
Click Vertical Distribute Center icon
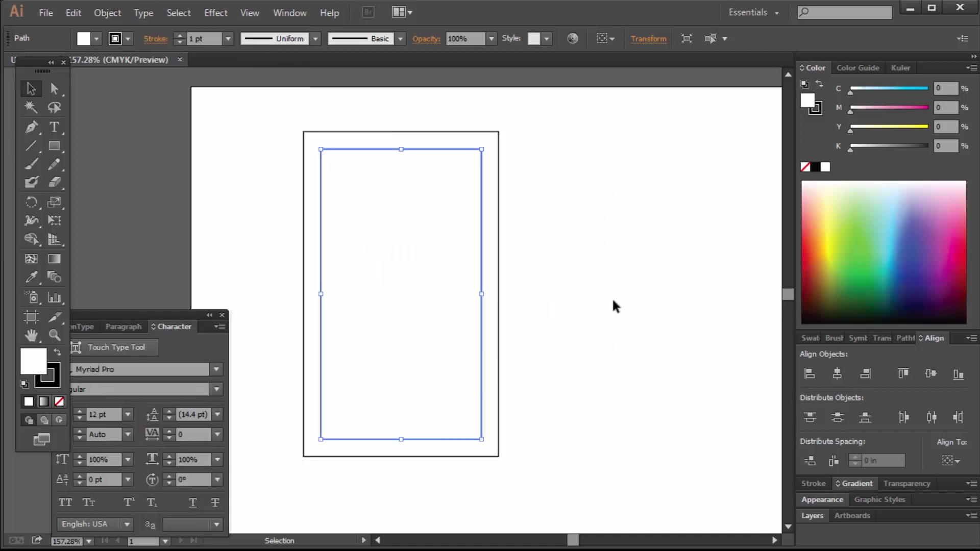tap(838, 417)
